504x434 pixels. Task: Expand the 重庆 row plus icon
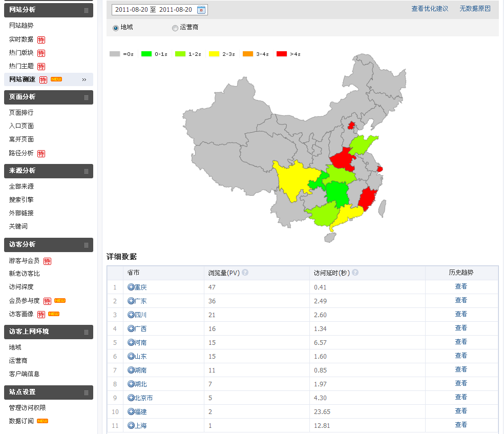click(x=131, y=287)
